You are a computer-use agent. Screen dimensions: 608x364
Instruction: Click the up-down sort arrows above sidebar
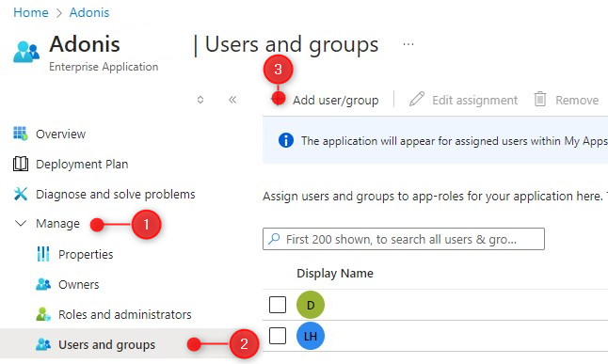(x=200, y=100)
